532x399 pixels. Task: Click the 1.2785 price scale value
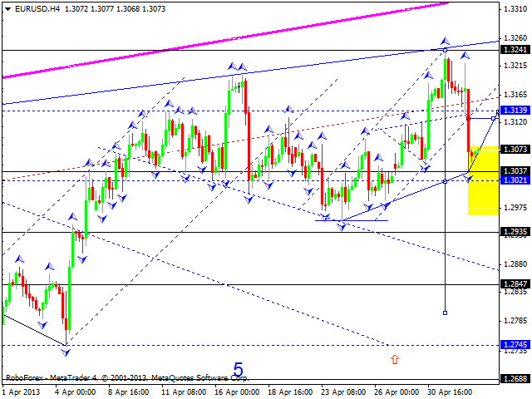pyautogui.click(x=515, y=320)
